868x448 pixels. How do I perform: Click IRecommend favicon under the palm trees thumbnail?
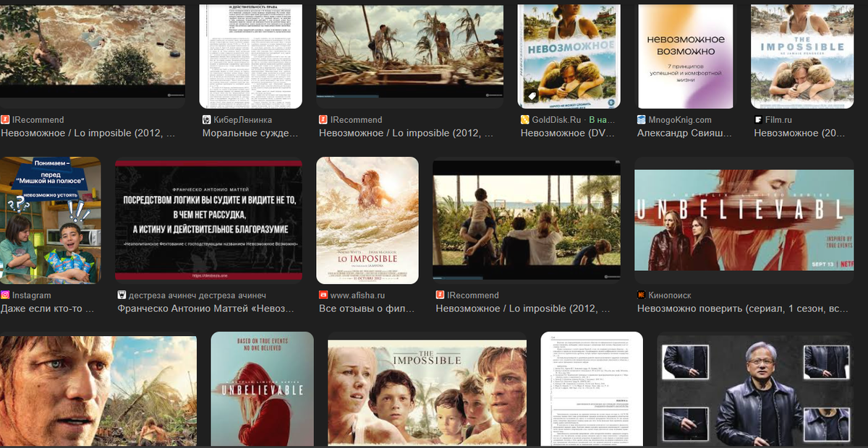323,120
